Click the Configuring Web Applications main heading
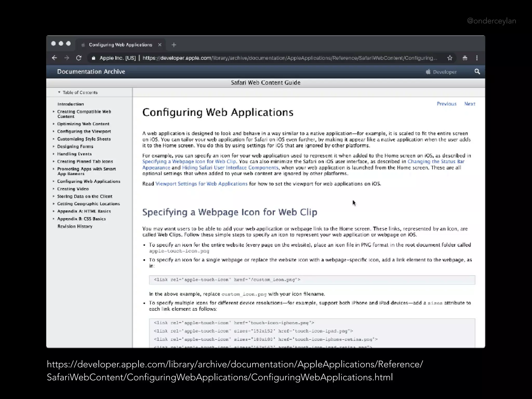 point(218,112)
